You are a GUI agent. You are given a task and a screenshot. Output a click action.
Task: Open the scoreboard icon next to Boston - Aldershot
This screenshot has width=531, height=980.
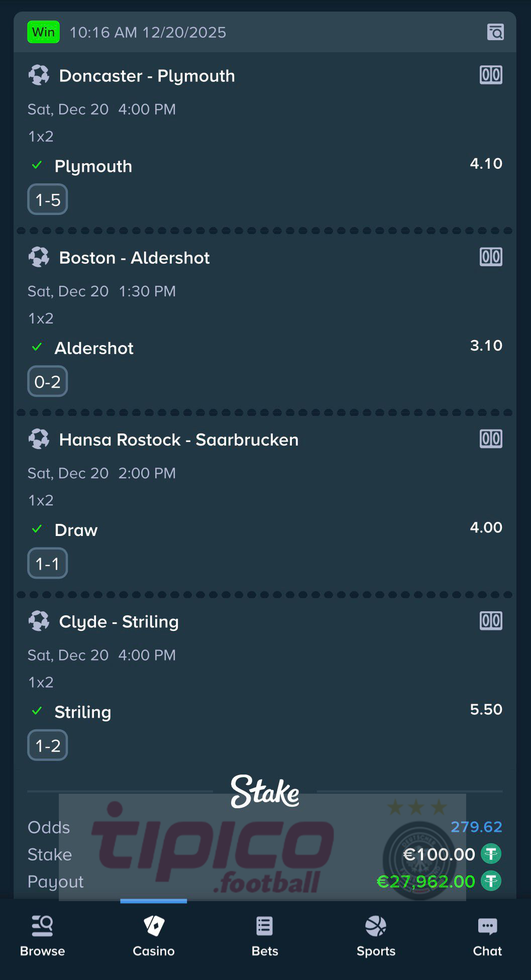491,256
